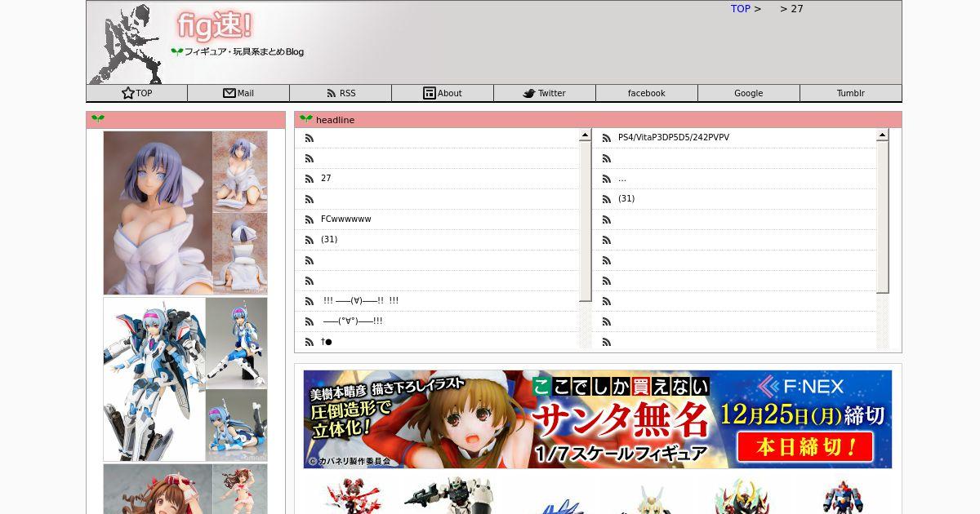
Task: Open the Tumblr navigation link
Action: (x=851, y=93)
